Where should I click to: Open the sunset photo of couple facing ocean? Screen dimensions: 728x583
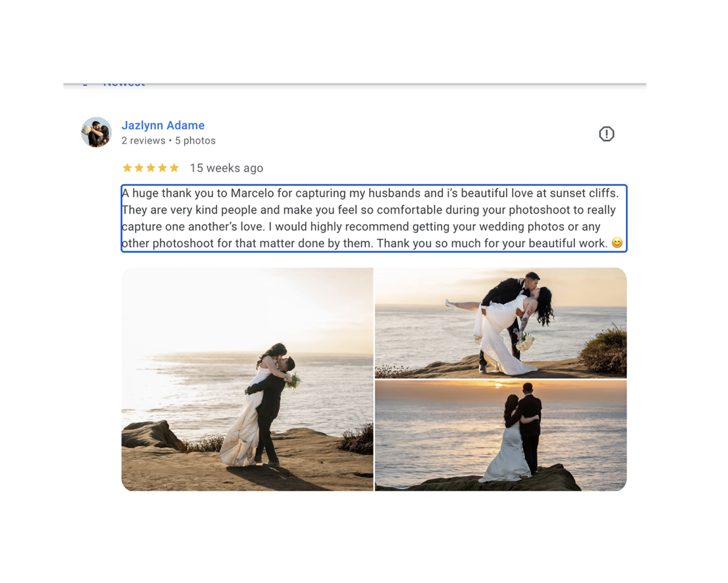[x=501, y=436]
